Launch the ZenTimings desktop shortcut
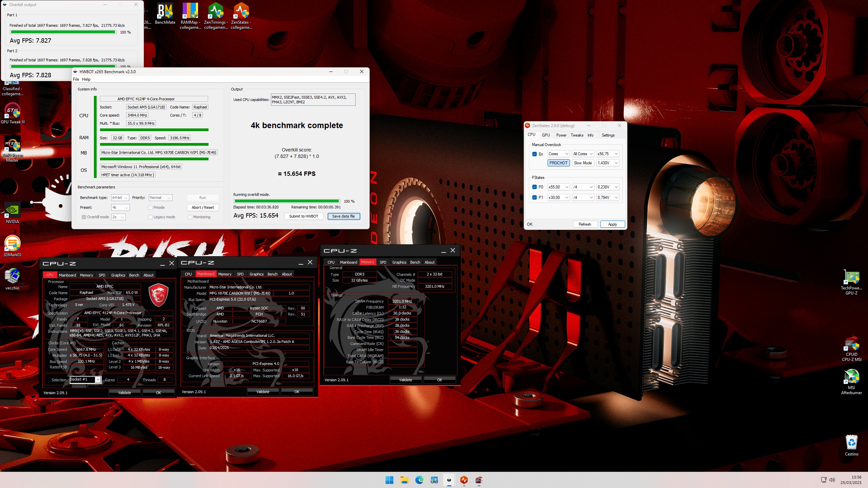The width and height of the screenshot is (868, 488). coord(216,16)
